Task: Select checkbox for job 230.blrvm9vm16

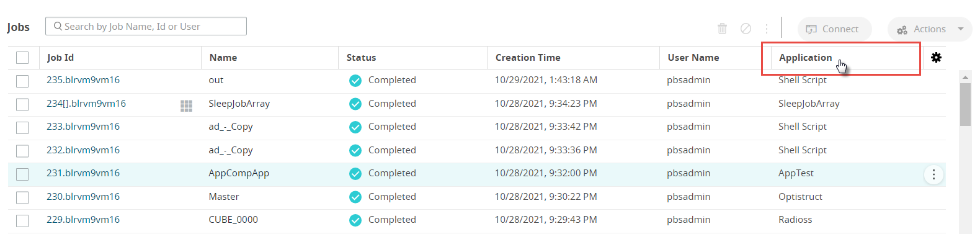Action: tap(22, 197)
